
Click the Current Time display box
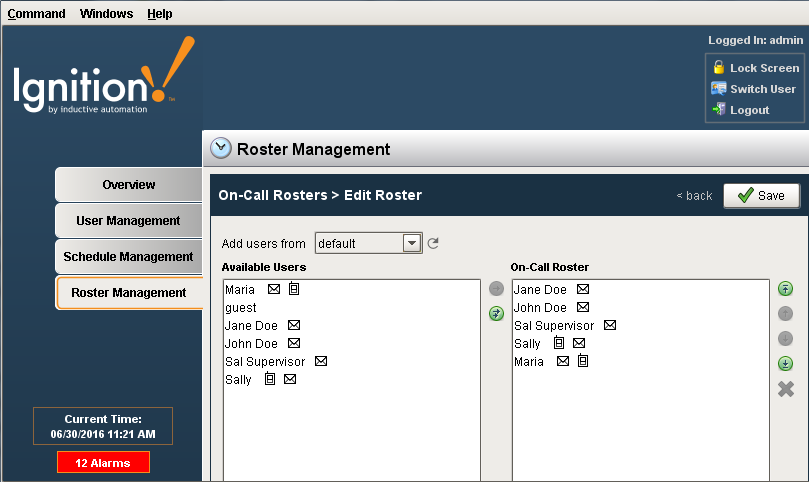point(103,426)
